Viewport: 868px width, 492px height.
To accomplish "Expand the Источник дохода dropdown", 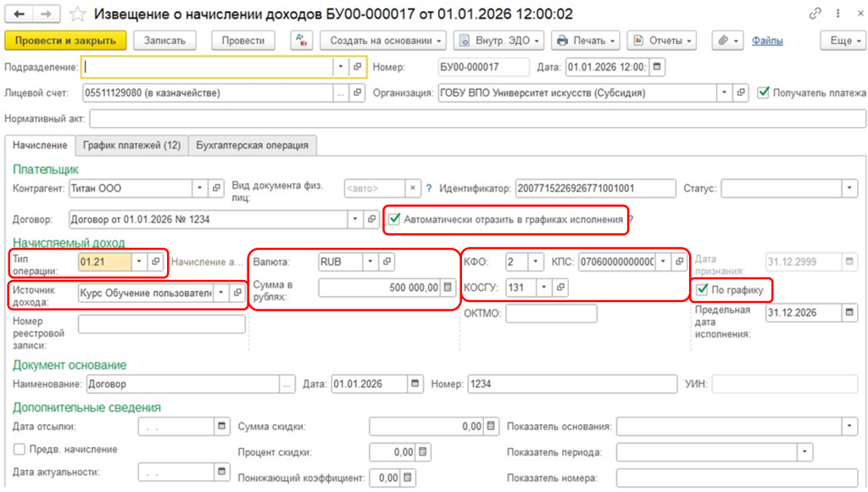I will 221,293.
